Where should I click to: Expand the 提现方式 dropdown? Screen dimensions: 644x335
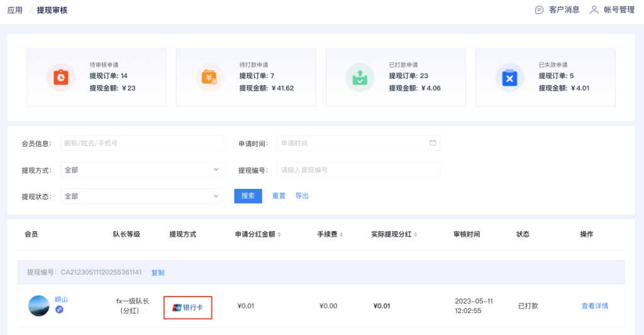point(142,170)
